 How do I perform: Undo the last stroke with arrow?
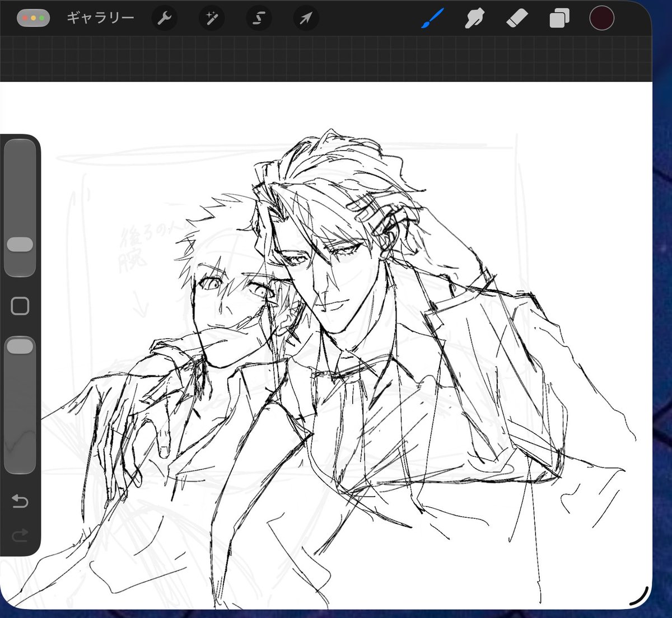point(20,500)
